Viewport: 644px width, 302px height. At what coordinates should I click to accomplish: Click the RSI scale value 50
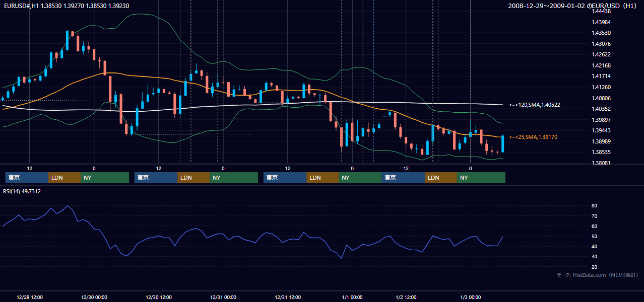595,236
